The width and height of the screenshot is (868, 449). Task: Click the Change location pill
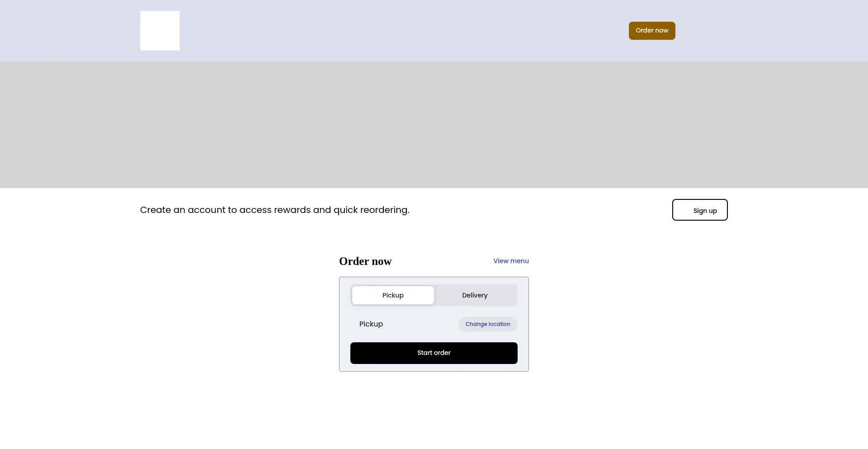(x=488, y=324)
